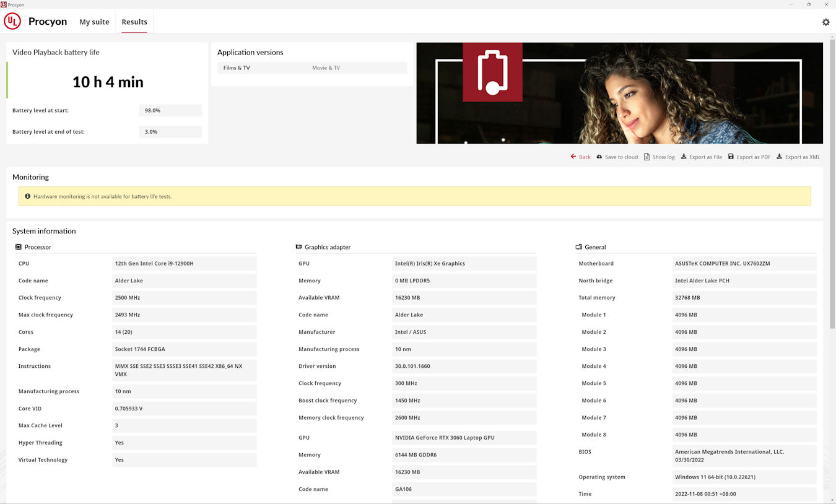Select Operating system Windows 11 64-bit value
This screenshot has width=836, height=504.
click(x=744, y=477)
